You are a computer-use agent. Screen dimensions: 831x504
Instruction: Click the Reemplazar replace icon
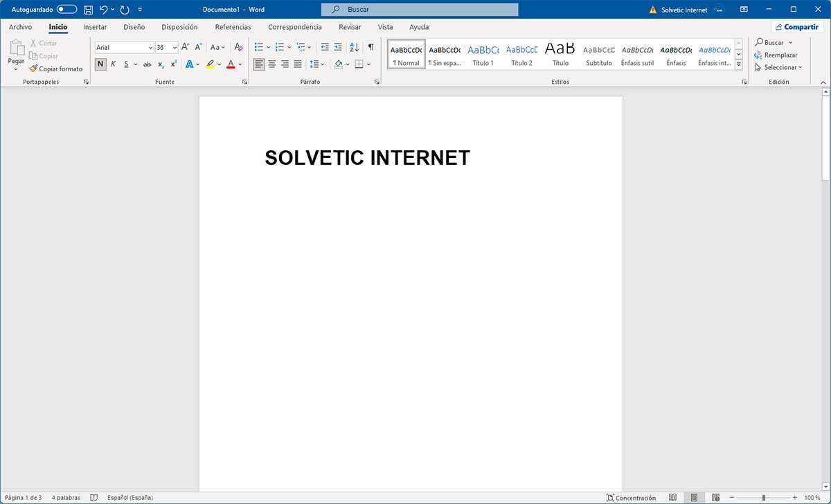(758, 55)
